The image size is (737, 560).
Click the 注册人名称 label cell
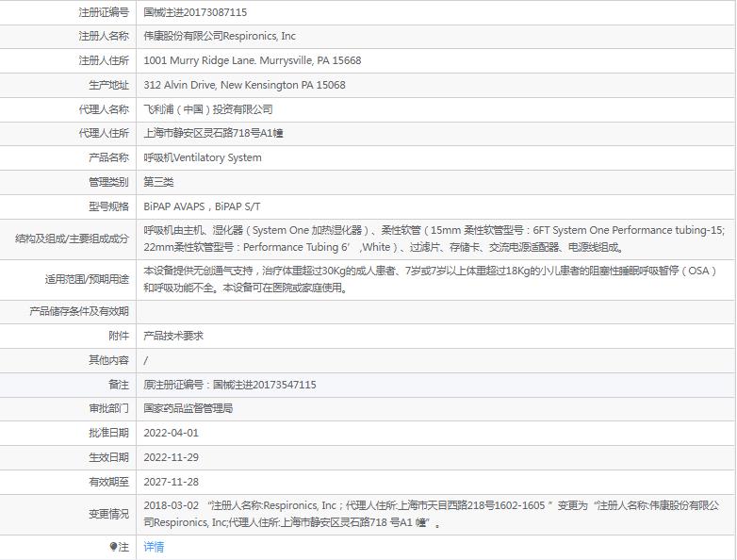68,36
